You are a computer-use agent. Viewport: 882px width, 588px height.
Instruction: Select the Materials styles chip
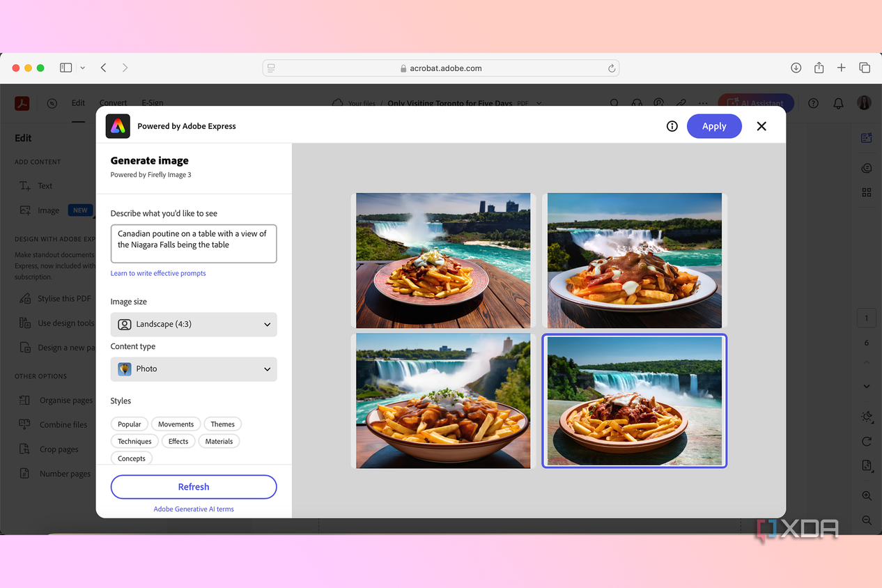point(219,442)
